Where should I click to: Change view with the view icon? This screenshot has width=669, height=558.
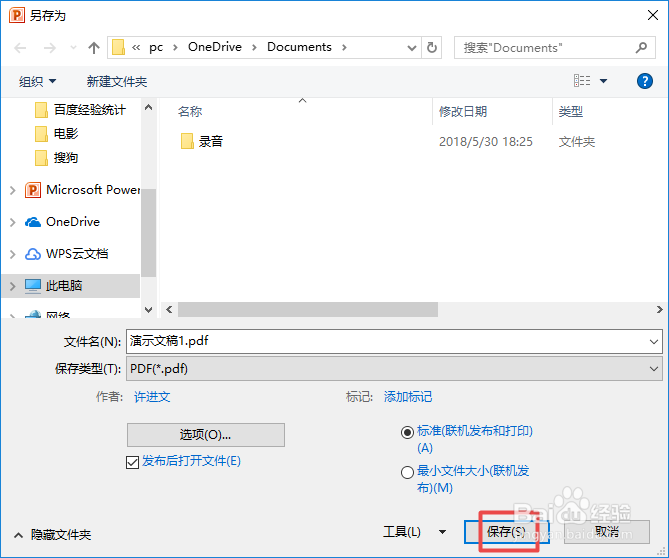(582, 81)
